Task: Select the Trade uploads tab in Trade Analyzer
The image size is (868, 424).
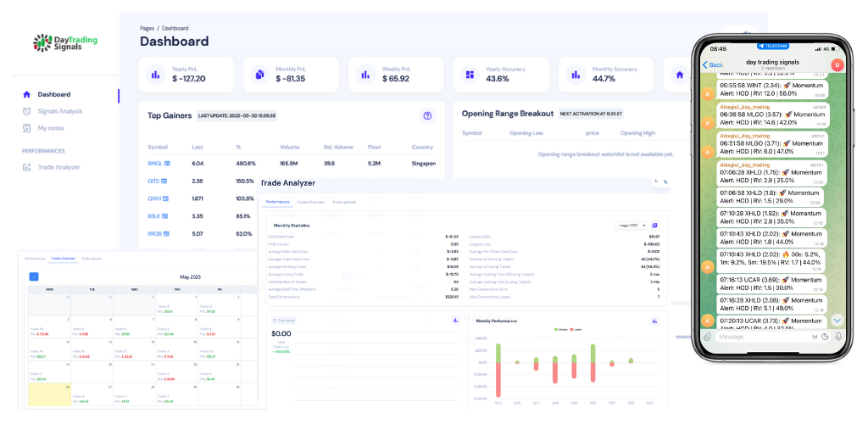Action: [x=343, y=203]
